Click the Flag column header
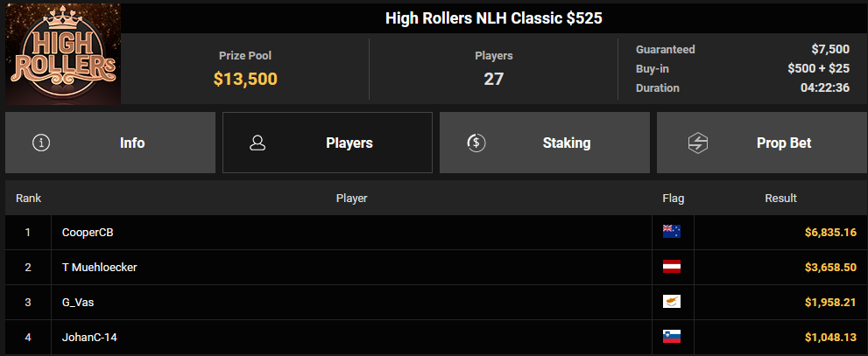Image resolution: width=868 pixels, height=356 pixels. click(x=673, y=199)
